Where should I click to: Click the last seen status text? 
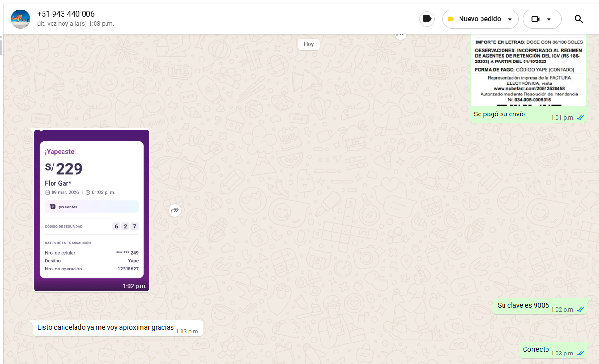(75, 24)
